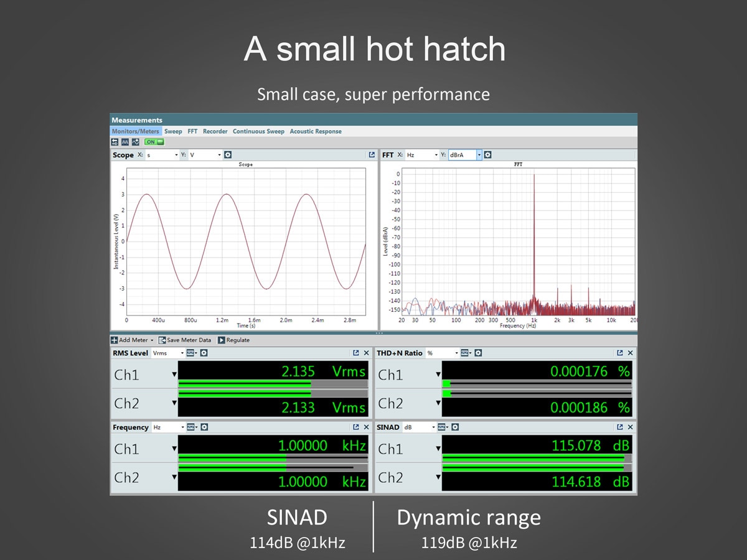Switch to the Continuous Sweep tab
The height and width of the screenshot is (560, 747).
pos(258,131)
